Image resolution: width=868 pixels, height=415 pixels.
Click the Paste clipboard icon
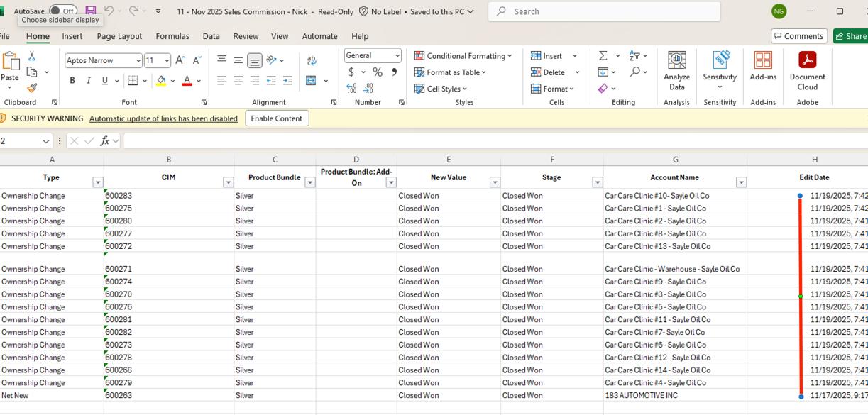(10, 62)
